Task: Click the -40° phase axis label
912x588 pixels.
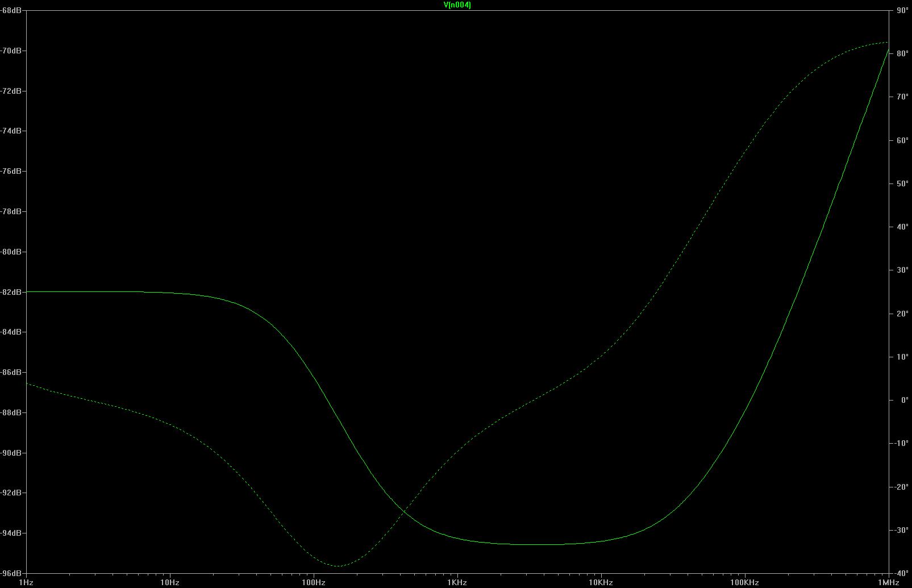Action: [x=902, y=574]
